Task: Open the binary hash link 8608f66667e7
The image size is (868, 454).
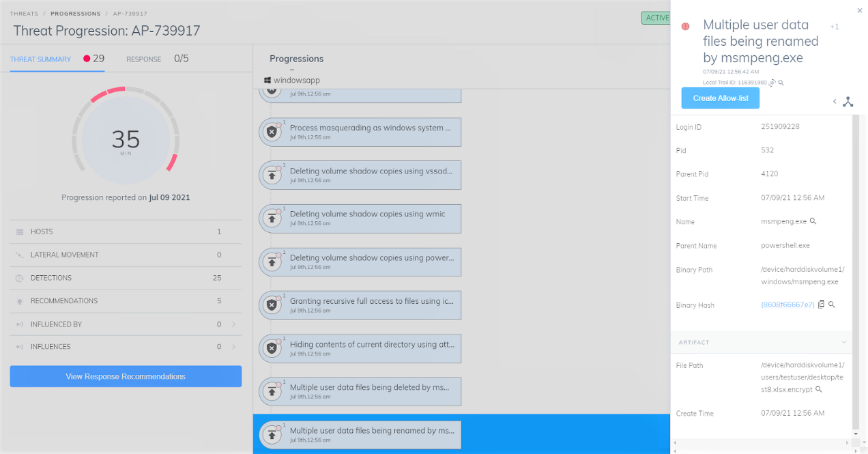Action: [x=787, y=305]
